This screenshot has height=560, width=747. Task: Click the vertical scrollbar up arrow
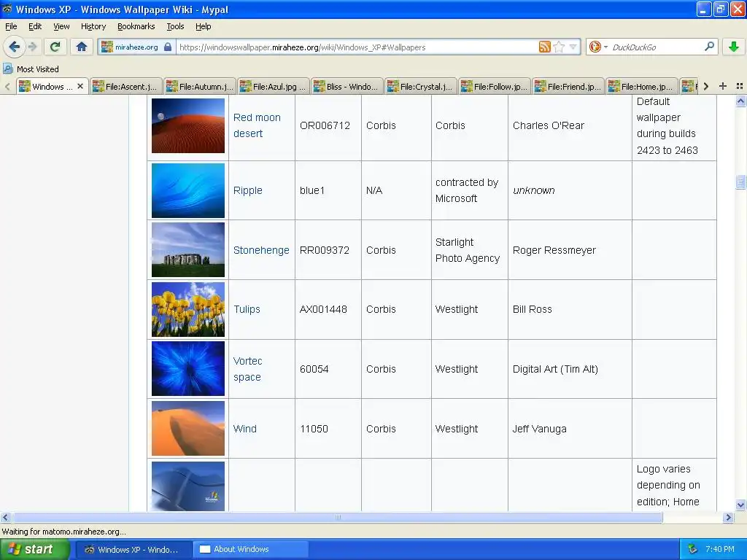point(740,101)
